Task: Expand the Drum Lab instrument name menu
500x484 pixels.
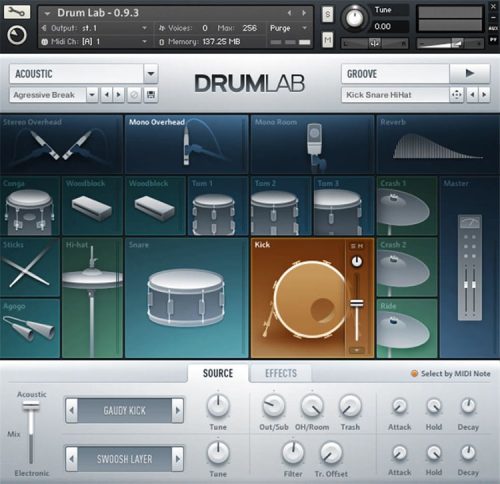Action: tap(47, 14)
